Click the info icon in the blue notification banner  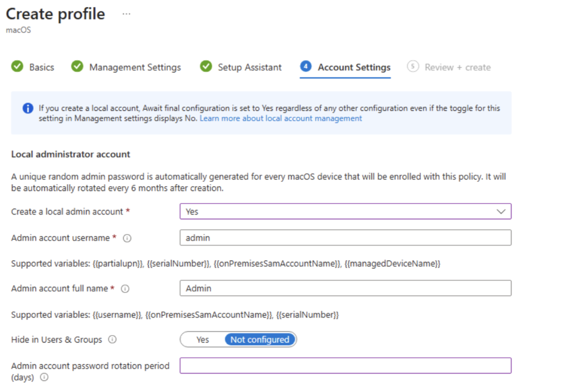pyautogui.click(x=27, y=108)
